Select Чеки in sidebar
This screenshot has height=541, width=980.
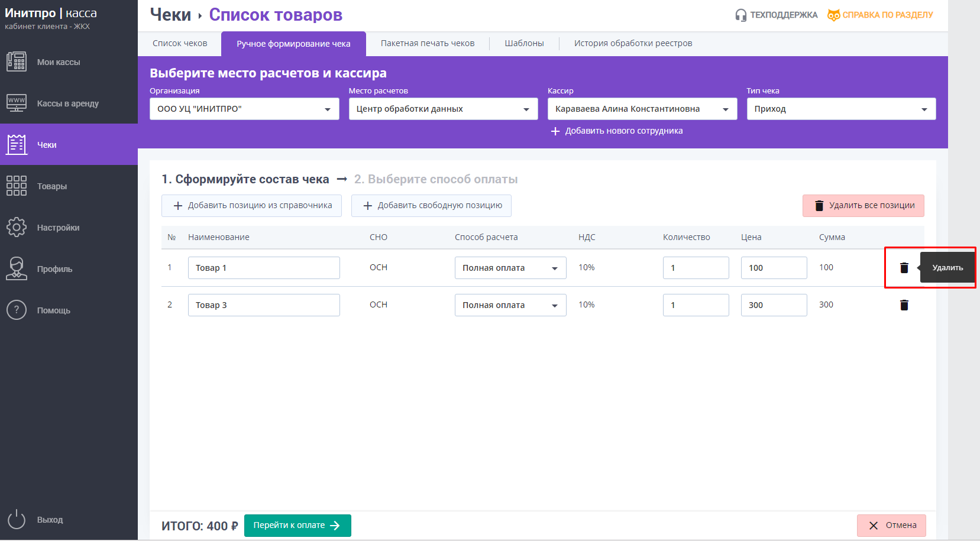tap(69, 145)
